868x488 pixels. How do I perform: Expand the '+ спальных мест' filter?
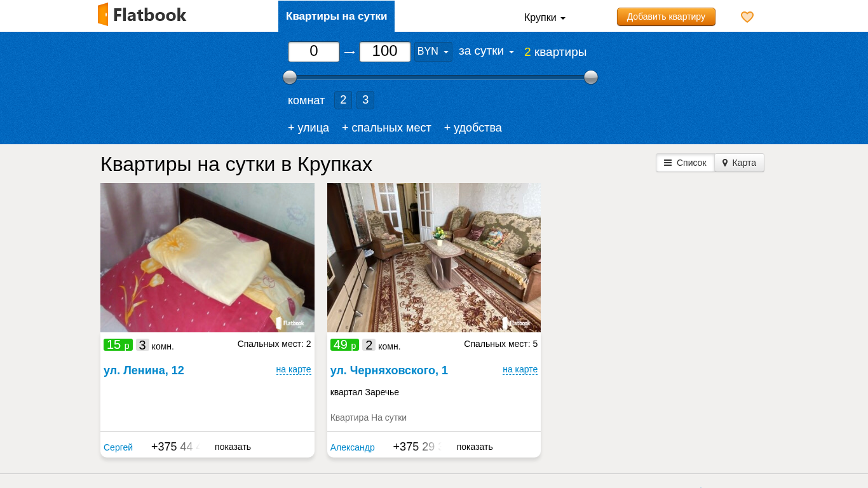click(x=386, y=128)
